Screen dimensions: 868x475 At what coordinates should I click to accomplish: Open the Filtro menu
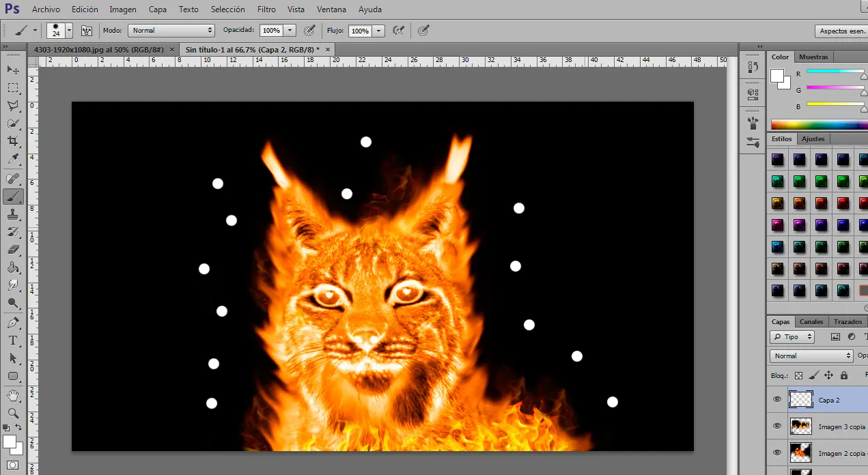267,10
